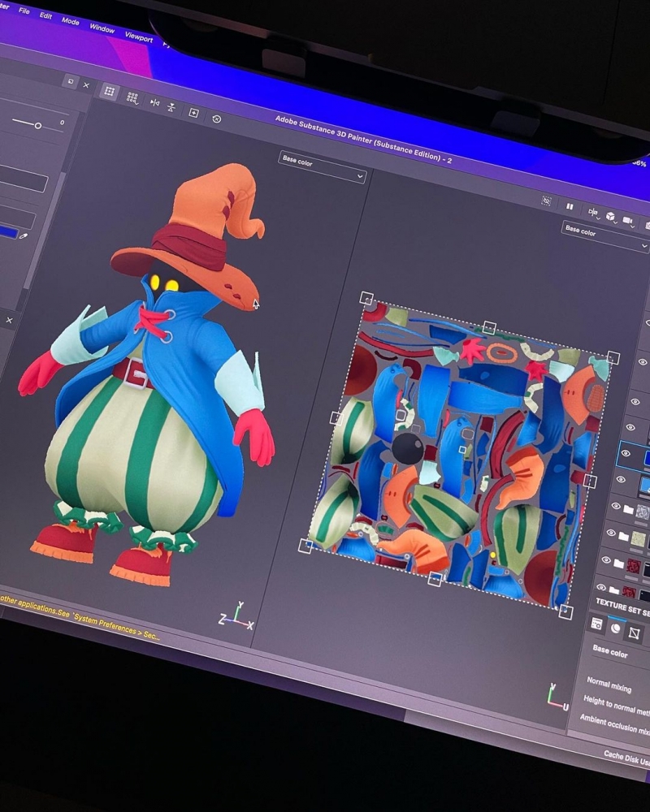This screenshot has height=812, width=650.
Task: Click the blue color swatch in left panel
Action: pyautogui.click(x=9, y=231)
